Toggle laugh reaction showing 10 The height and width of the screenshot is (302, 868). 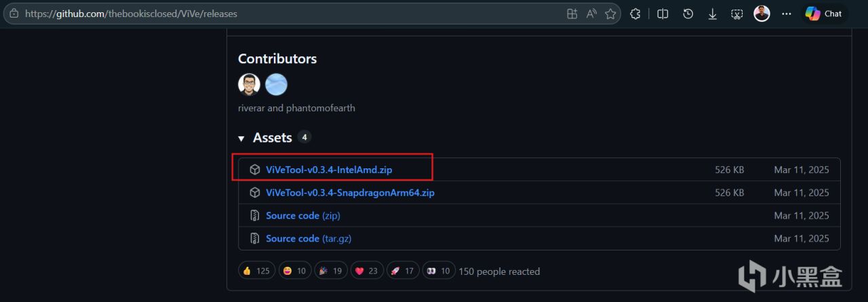294,271
